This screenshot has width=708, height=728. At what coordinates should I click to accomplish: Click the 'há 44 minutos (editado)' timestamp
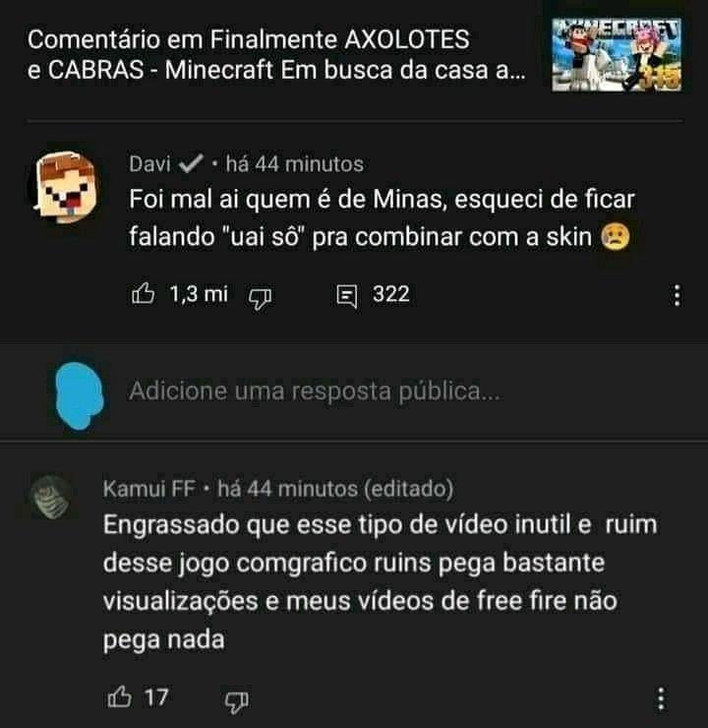(x=335, y=488)
